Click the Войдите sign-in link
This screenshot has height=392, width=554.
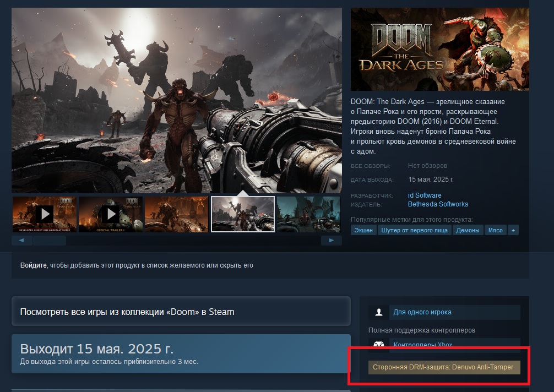click(33, 265)
